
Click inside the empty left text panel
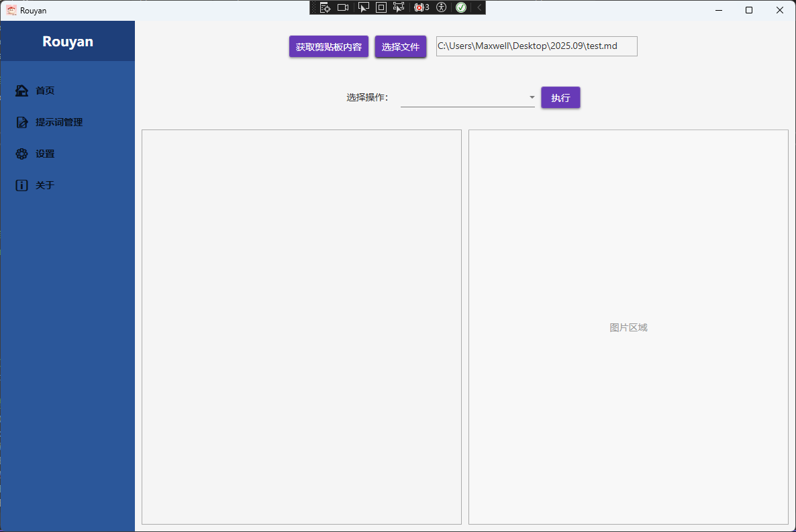(x=301, y=327)
